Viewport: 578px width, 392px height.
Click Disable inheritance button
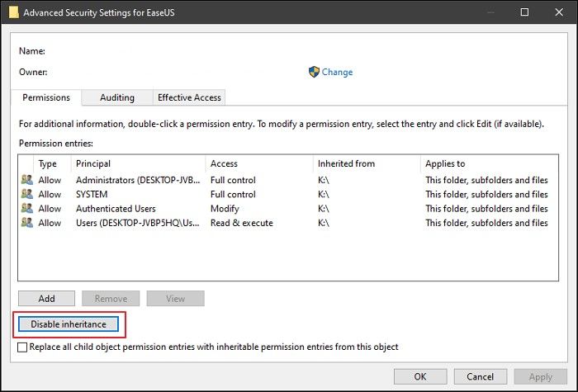(69, 324)
